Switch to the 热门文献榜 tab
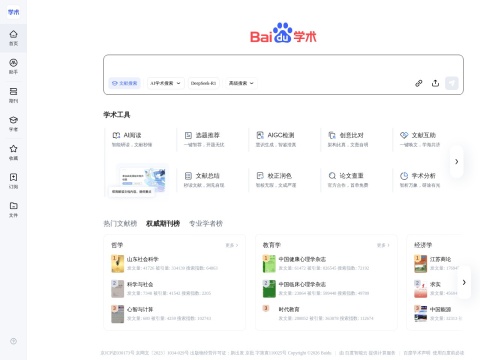 point(120,223)
